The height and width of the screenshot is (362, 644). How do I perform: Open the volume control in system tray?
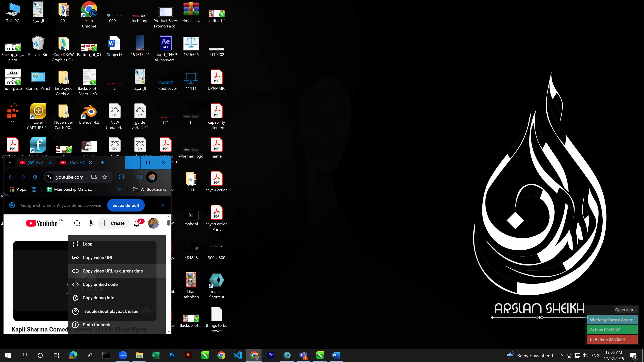point(585,355)
